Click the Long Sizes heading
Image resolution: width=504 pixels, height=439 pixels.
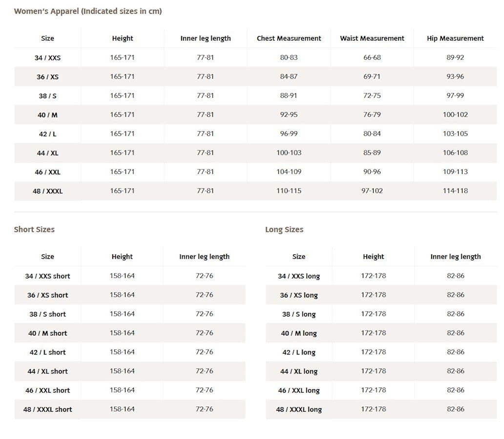(x=284, y=230)
